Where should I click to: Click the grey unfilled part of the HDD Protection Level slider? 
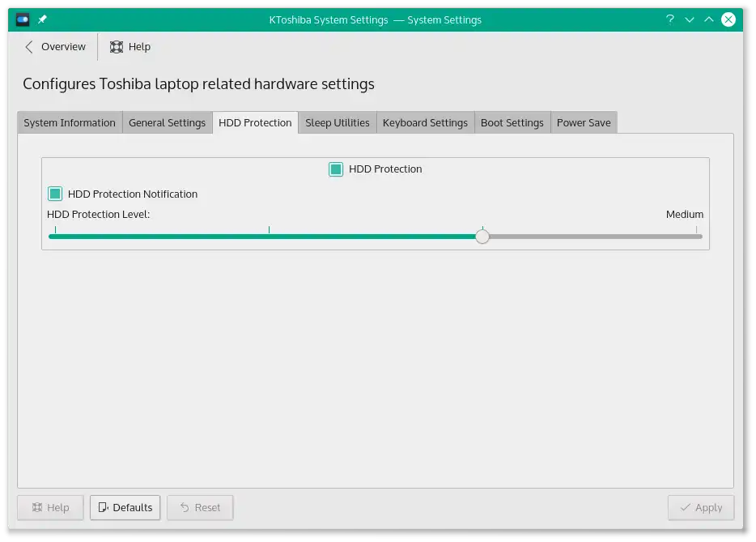596,237
